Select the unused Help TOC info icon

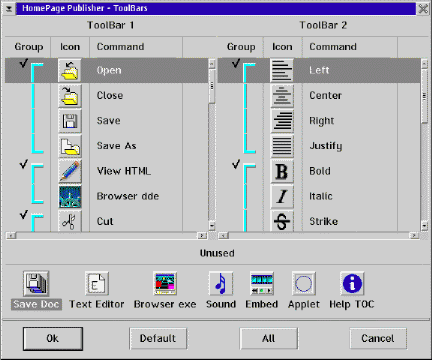coord(352,283)
